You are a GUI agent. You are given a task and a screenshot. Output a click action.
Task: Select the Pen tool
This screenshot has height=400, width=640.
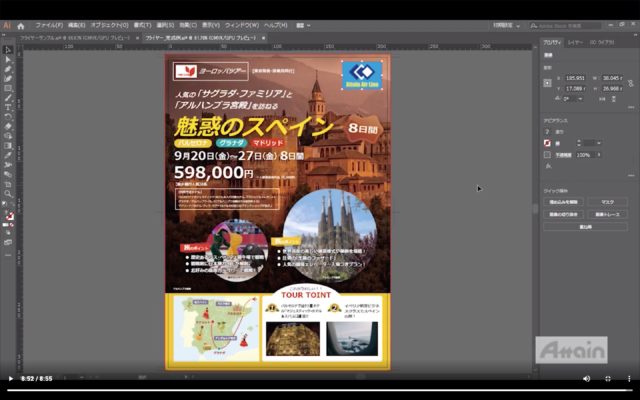point(8,69)
